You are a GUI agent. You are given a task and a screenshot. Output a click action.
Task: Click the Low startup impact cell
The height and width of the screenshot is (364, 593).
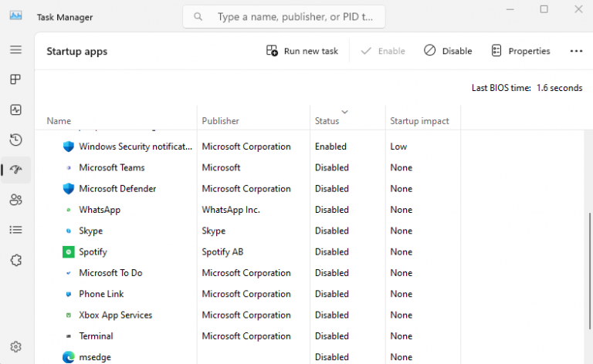point(398,147)
